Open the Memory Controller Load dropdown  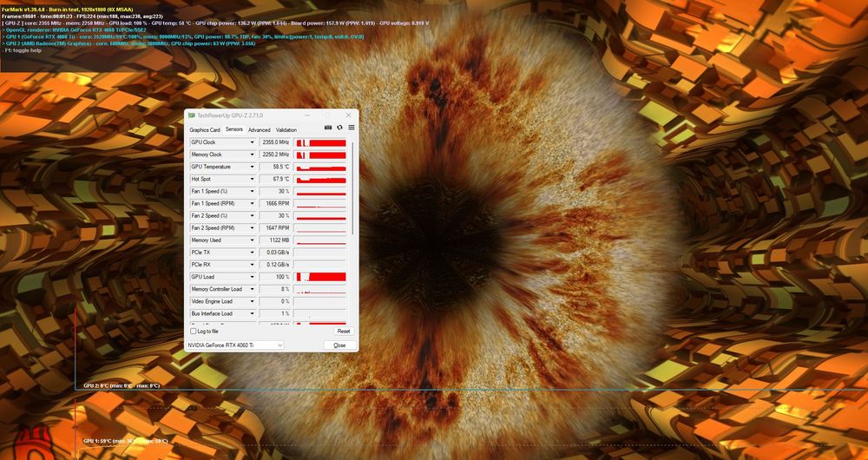pos(252,289)
